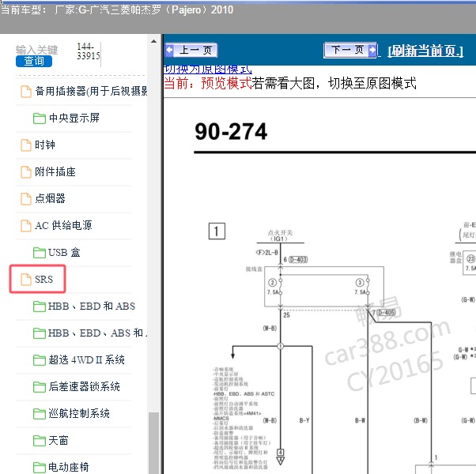Click the folder icon beside HBB、EBD 和 ABS

[40, 307]
